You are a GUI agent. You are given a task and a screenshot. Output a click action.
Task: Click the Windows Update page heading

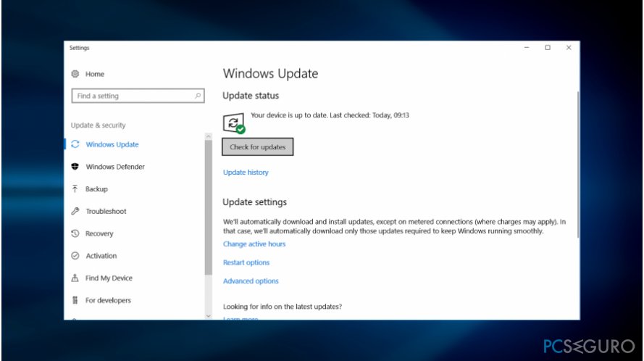coord(270,74)
